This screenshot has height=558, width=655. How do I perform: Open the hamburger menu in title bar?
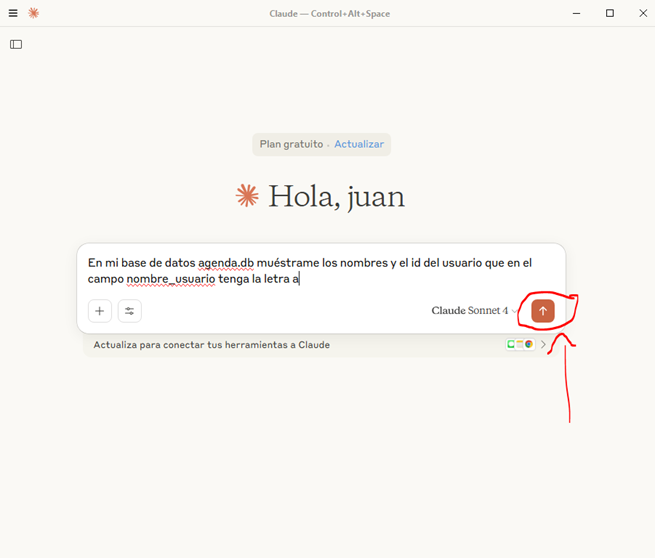[x=13, y=13]
